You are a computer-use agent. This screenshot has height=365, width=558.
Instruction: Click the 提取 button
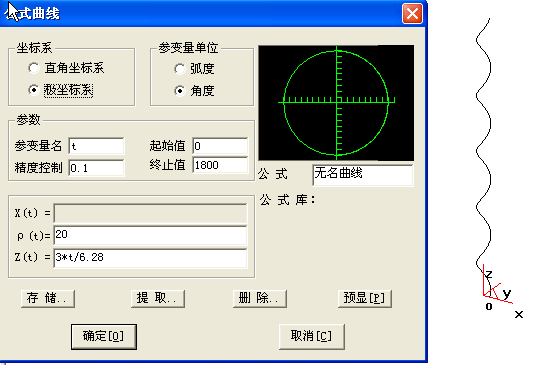point(158,298)
